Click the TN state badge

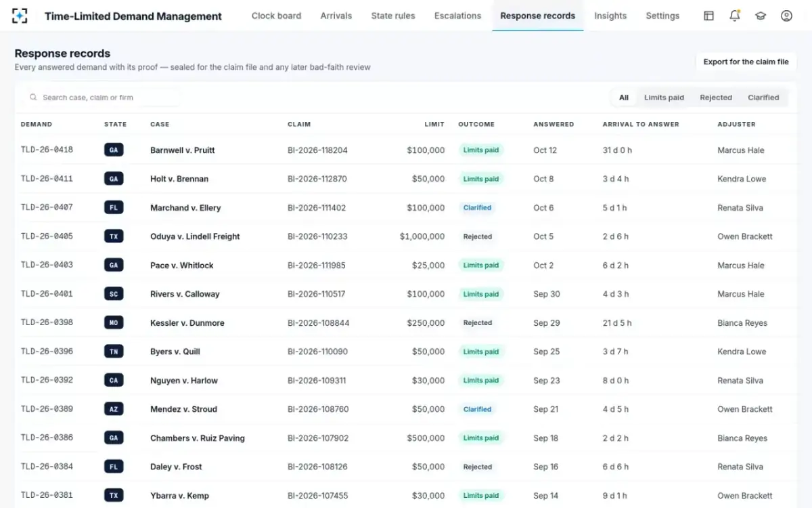point(114,352)
